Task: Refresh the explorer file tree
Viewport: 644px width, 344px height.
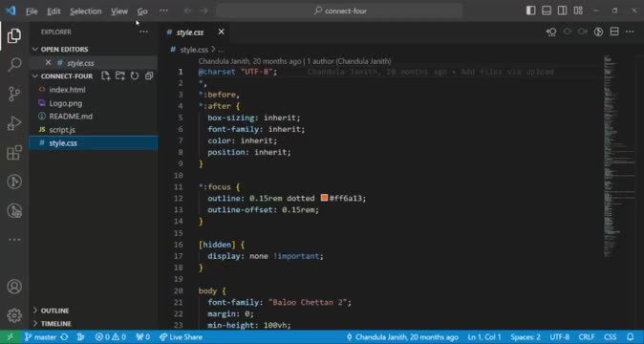Action: [x=135, y=75]
